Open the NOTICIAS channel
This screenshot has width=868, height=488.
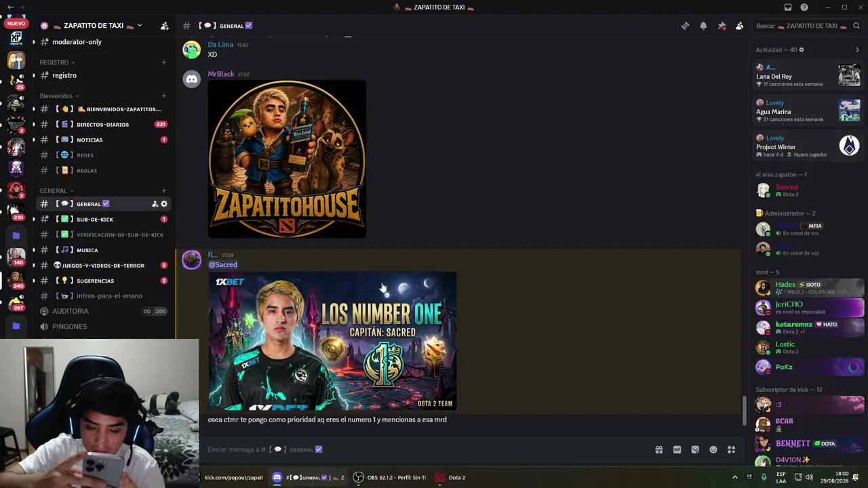point(103,140)
